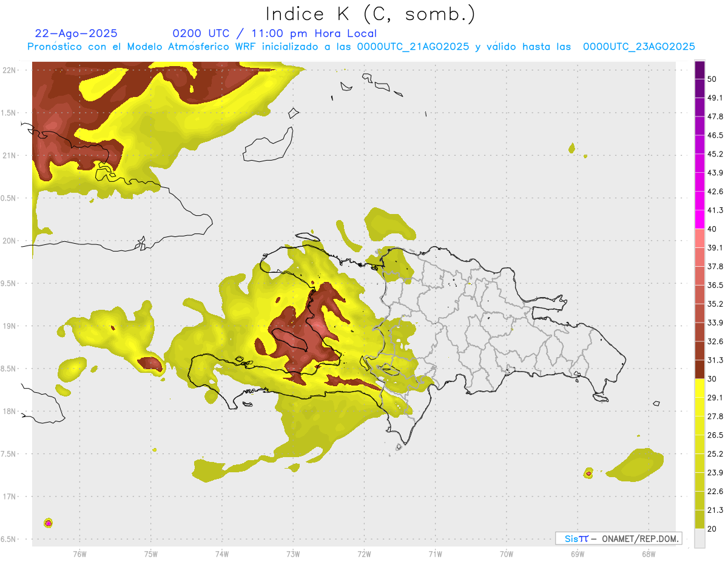
Task: Pick the light gray swatch below 20
Action: click(x=699, y=538)
